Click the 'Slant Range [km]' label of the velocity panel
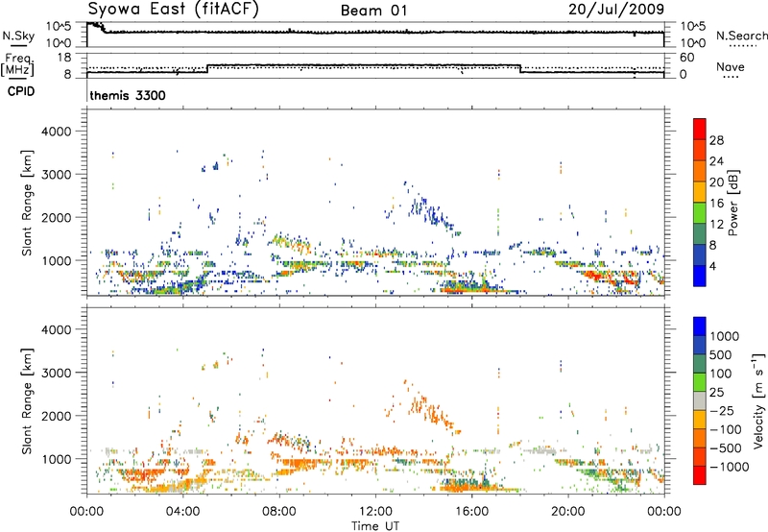Screen dimensions: 768x532 point(27,401)
